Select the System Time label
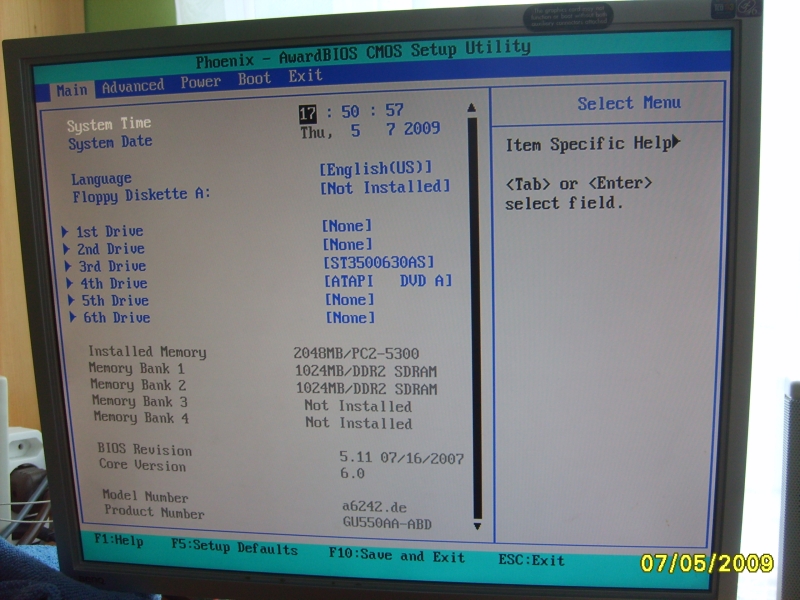The image size is (800, 600). [x=109, y=124]
